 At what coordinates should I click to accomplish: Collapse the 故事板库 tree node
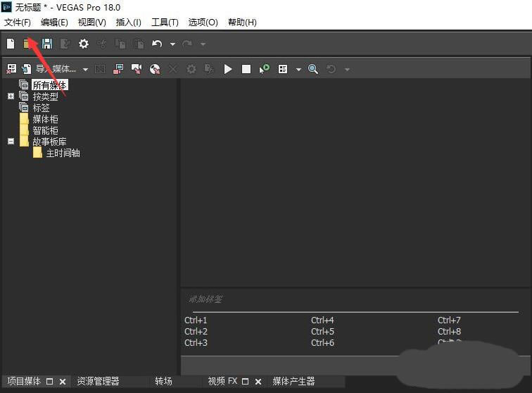[11, 142]
